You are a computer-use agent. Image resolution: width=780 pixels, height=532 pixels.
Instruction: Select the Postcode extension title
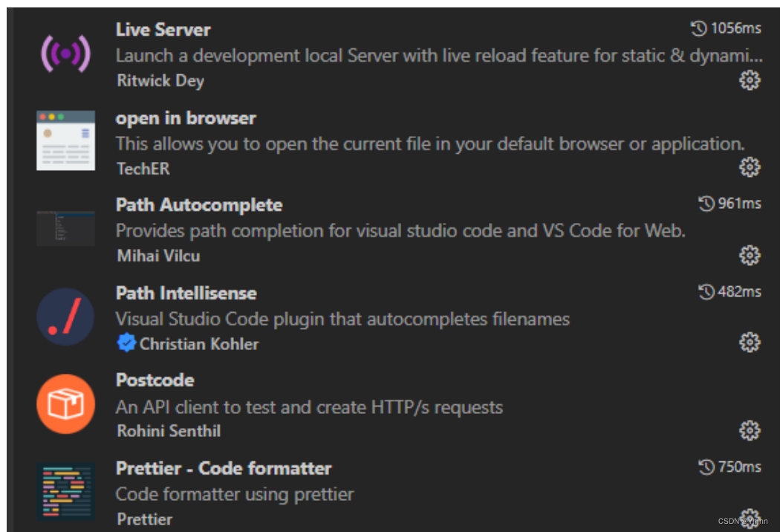tap(155, 380)
